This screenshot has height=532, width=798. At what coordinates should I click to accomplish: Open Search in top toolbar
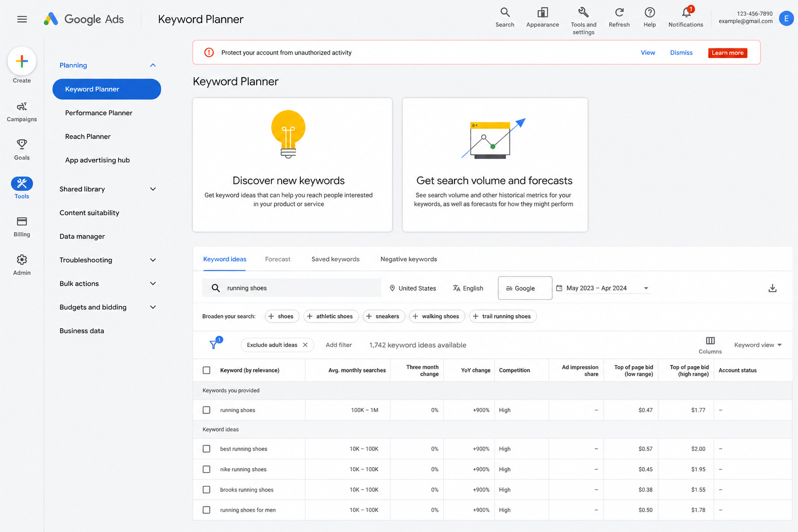[x=504, y=17]
